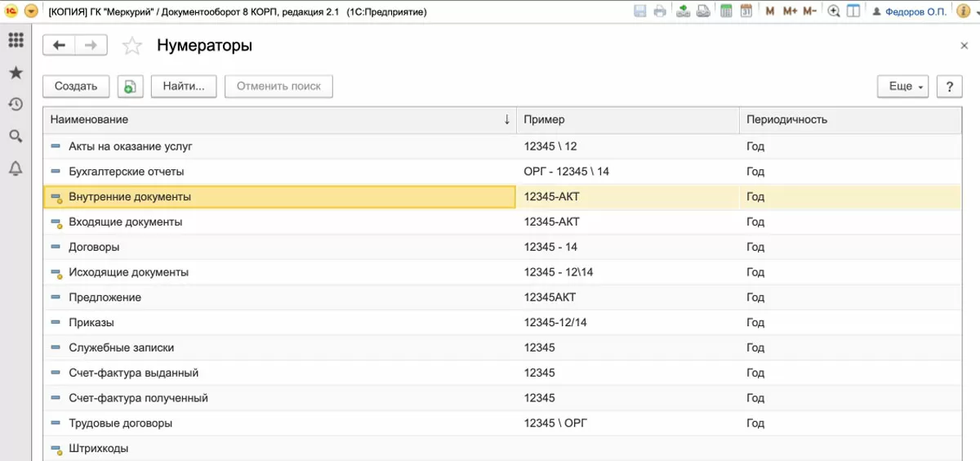Open the Федоров О.П. user menu
Viewport: 980px width, 461px height.
(x=909, y=11)
